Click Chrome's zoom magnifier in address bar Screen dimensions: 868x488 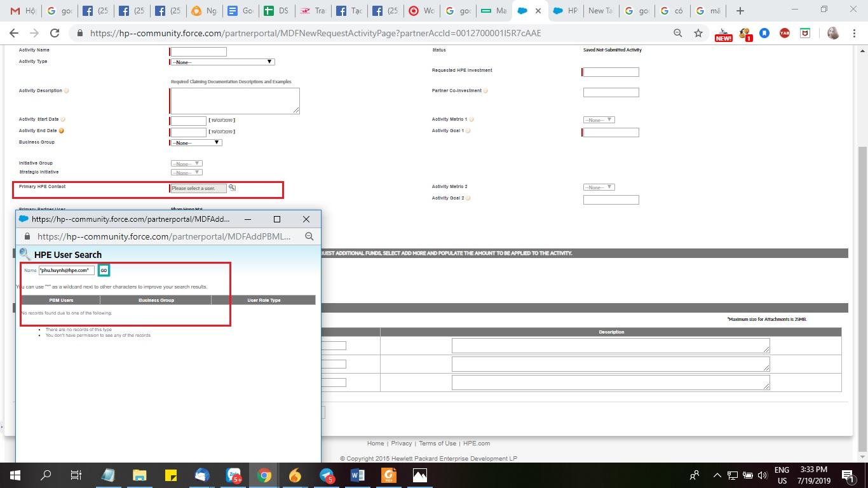(678, 33)
